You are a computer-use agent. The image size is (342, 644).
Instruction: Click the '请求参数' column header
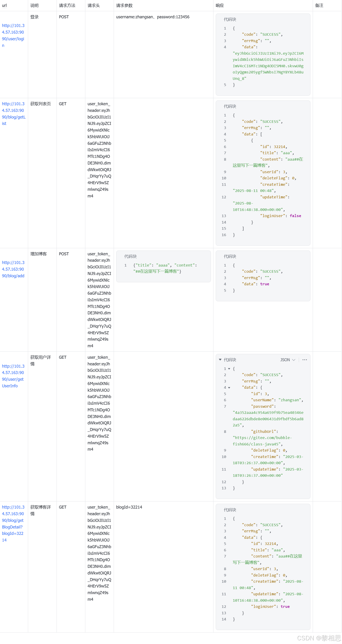coord(124,5)
